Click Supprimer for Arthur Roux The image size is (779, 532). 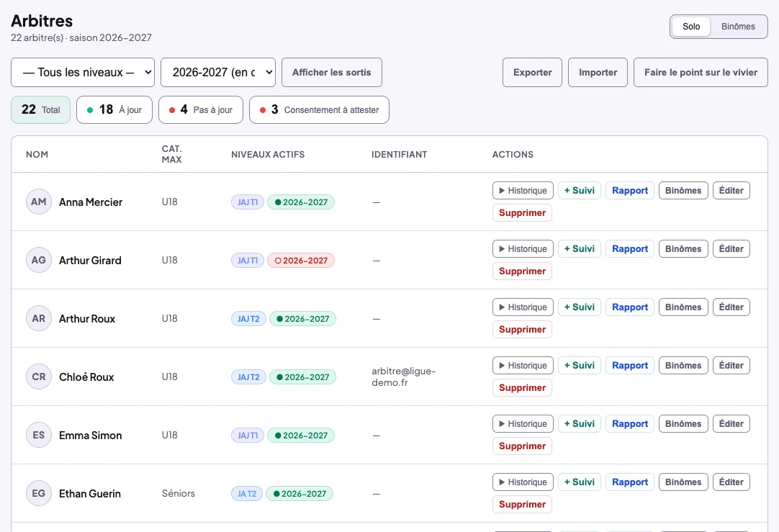click(522, 329)
